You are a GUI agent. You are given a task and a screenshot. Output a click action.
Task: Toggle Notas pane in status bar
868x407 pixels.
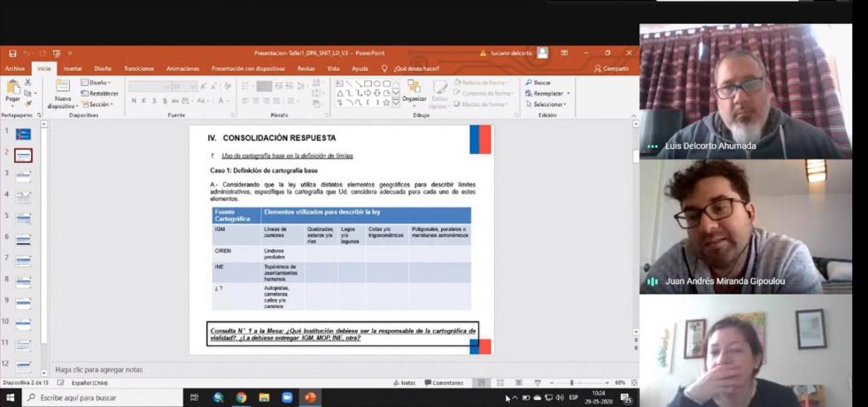pos(404,382)
